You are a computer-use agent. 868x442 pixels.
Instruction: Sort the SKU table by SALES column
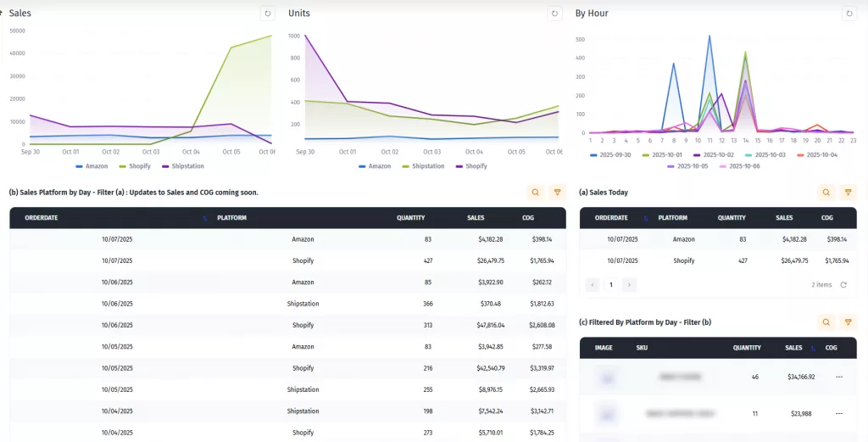pos(812,348)
